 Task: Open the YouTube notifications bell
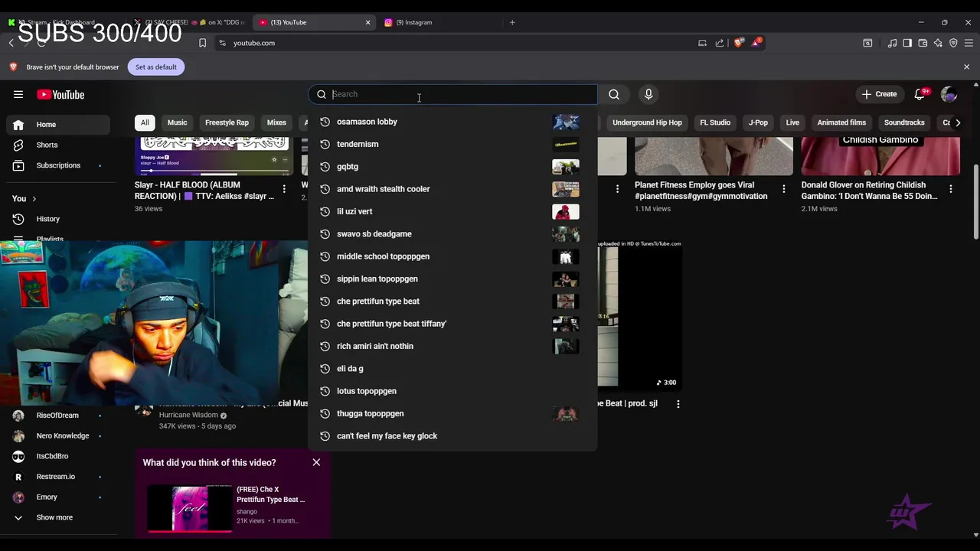click(920, 94)
